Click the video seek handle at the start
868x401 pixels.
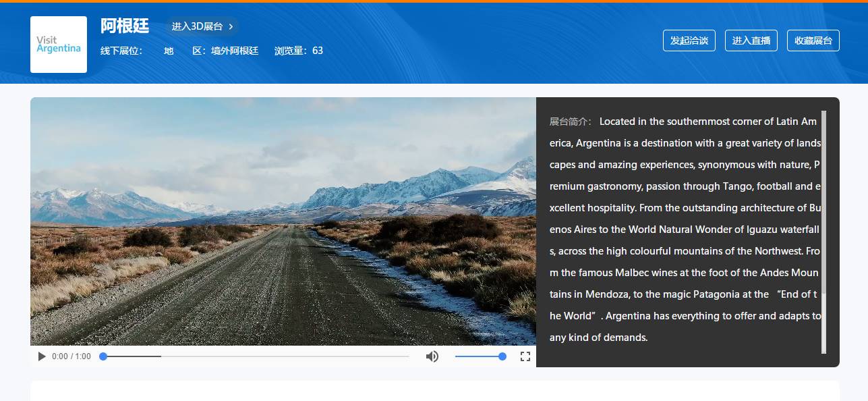coord(103,356)
